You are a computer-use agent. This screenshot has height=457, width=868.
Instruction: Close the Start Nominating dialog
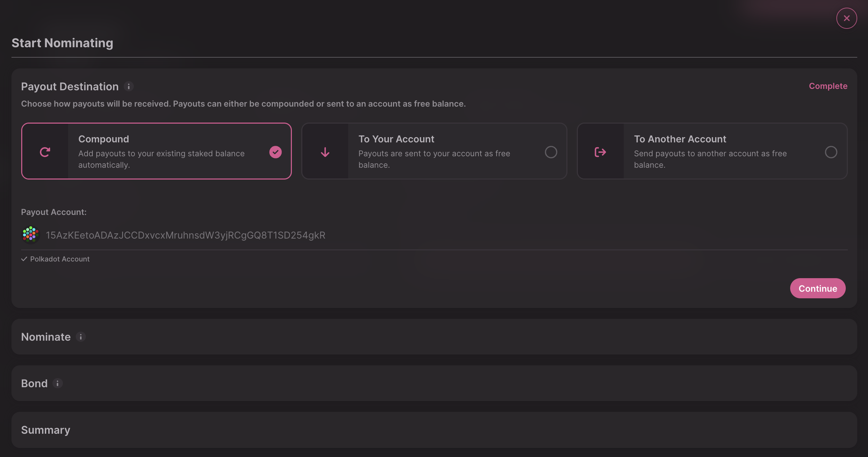pyautogui.click(x=846, y=18)
